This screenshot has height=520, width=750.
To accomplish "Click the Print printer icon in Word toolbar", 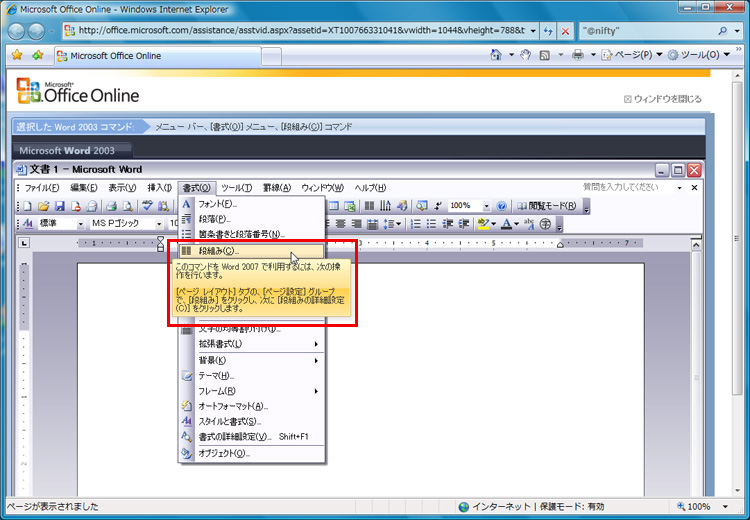I will (x=111, y=206).
